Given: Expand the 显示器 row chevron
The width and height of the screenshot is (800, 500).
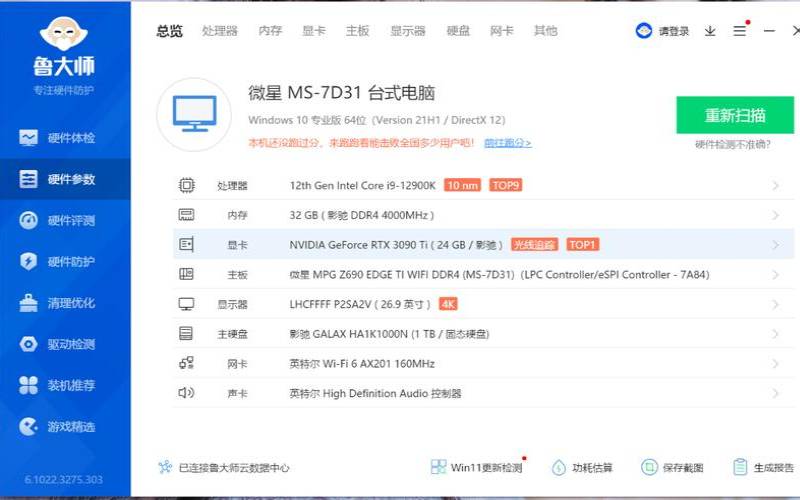Looking at the screenshot, I should (x=776, y=305).
